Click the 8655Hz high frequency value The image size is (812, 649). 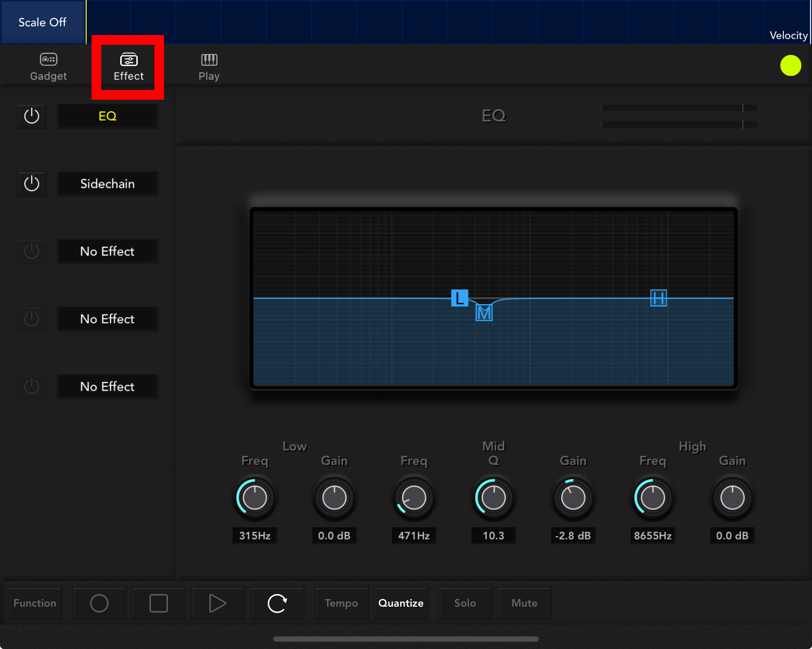653,536
